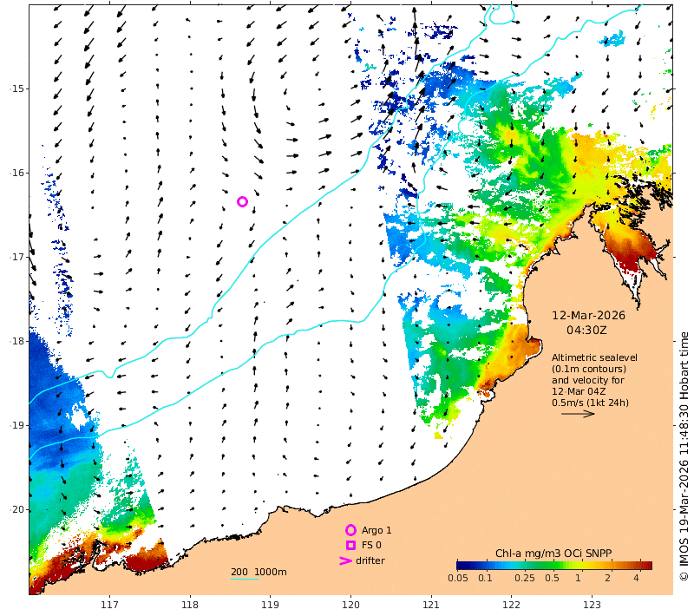Click the '04:30Z' time label
The width and height of the screenshot is (694, 616).
tap(586, 331)
